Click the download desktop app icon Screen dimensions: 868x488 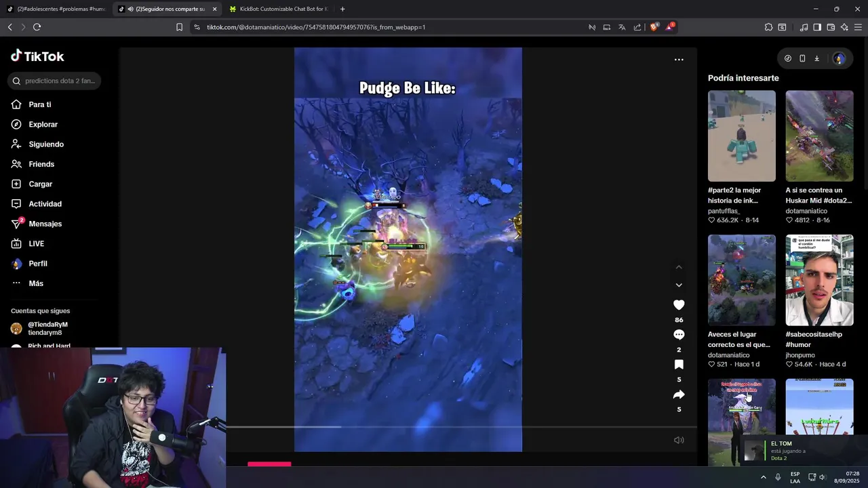click(816, 58)
